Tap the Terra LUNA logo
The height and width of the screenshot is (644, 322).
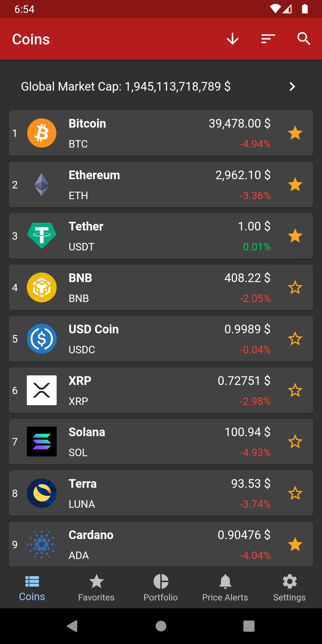coord(42,493)
